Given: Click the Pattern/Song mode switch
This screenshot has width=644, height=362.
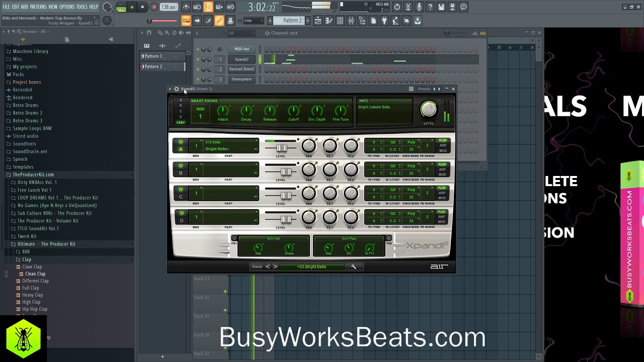Looking at the screenshot, I should coord(121,7).
